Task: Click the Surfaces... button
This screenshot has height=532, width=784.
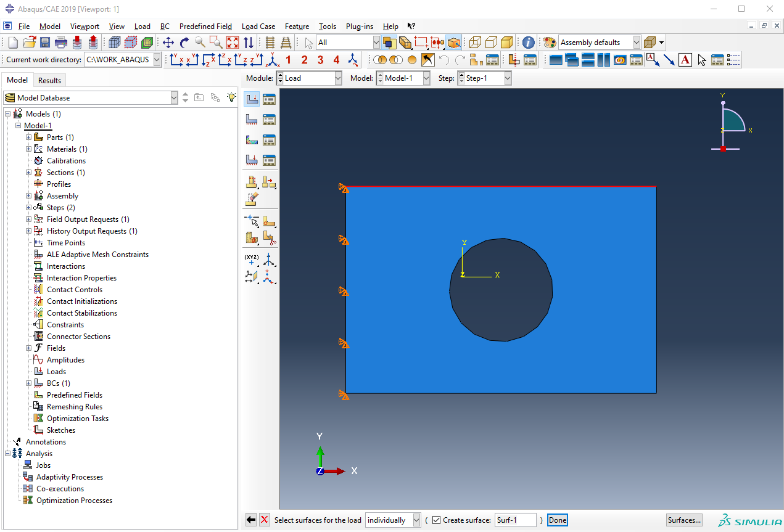Action: [684, 520]
